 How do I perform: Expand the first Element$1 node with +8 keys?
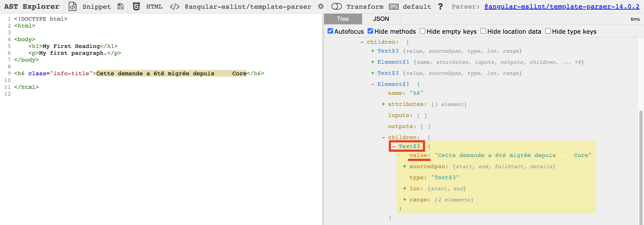point(373,62)
